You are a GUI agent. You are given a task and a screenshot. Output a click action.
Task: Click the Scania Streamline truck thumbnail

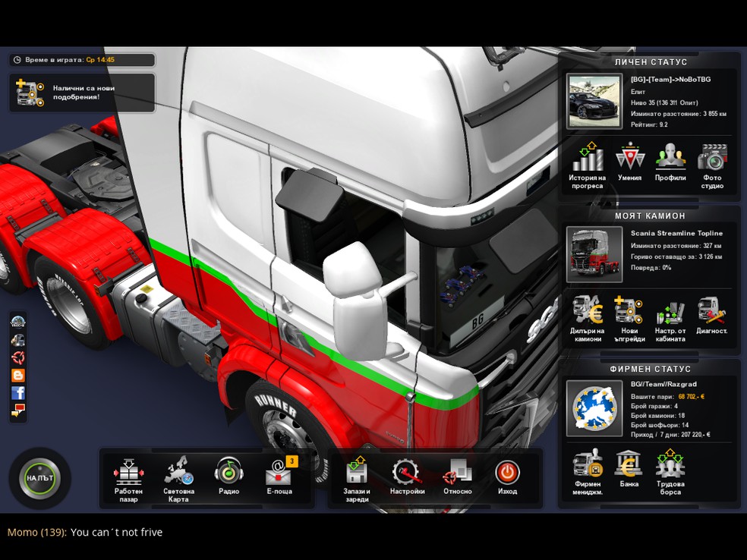[594, 255]
